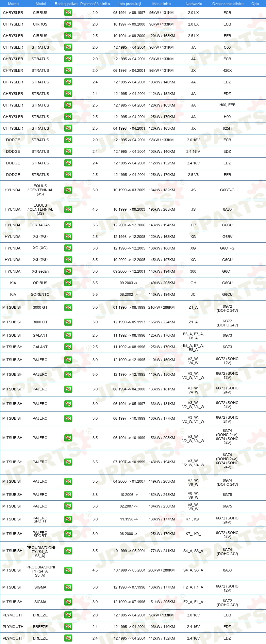
Task: Click fuel icon in Plymouth Breeze ECB row
Action: tap(68, 615)
